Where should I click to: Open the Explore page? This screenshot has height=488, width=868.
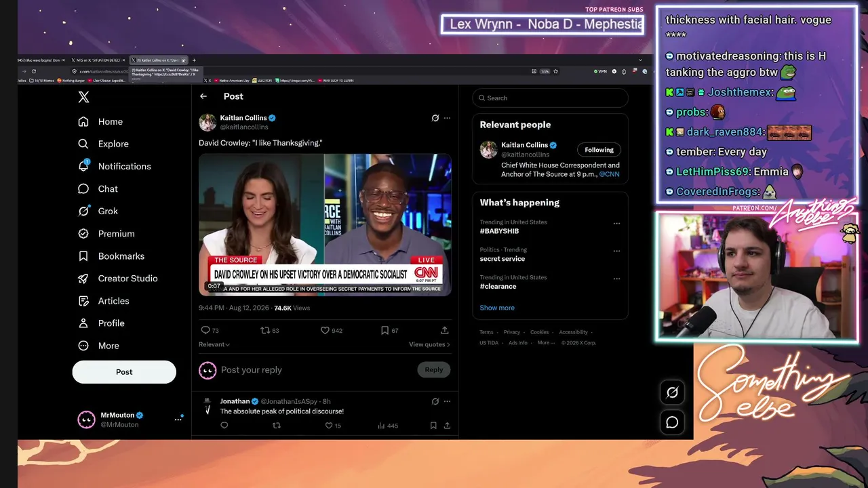point(103,144)
